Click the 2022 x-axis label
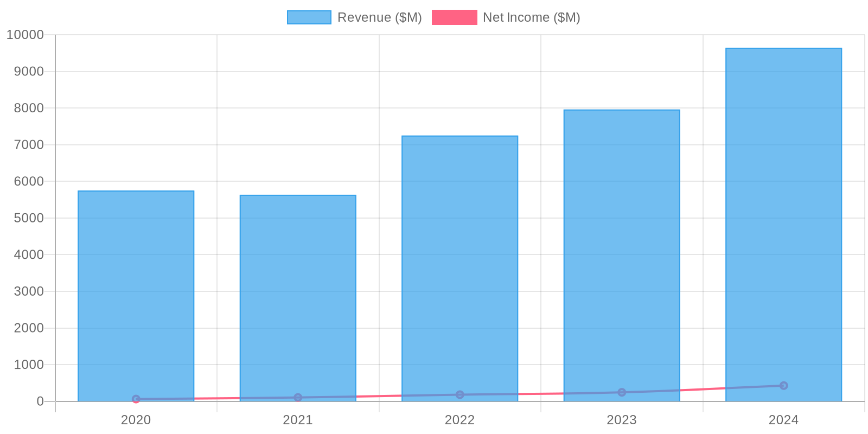868x434 pixels. click(x=459, y=420)
